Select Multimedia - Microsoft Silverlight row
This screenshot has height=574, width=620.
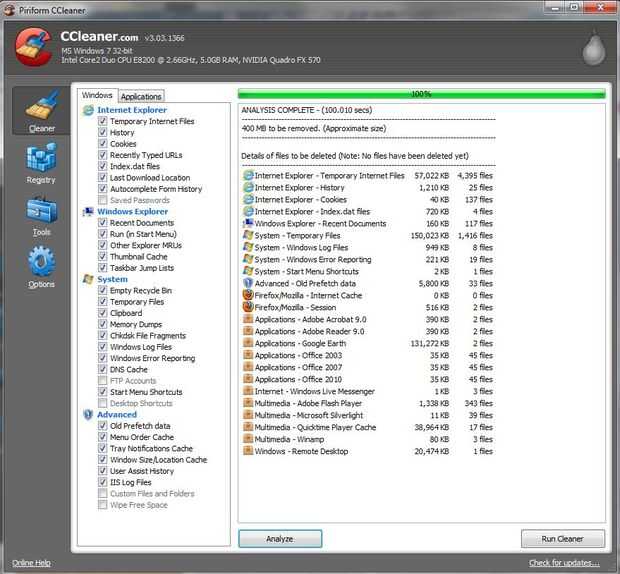(x=368, y=415)
